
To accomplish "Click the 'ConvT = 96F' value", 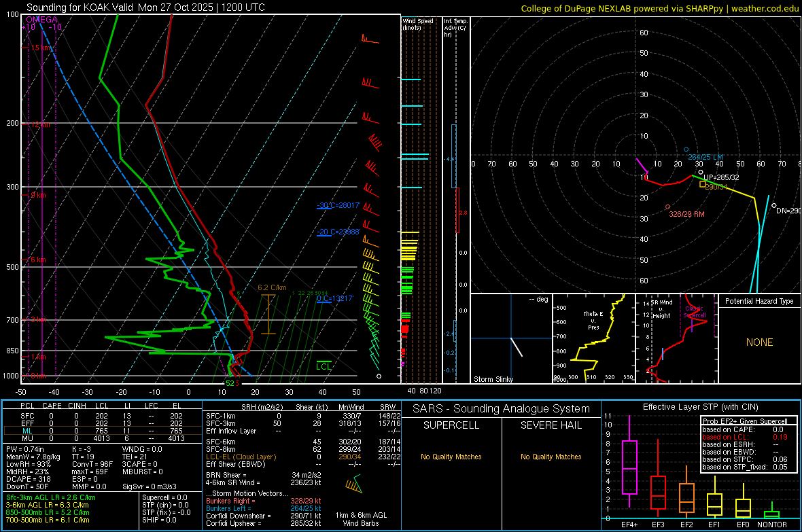I will tap(92, 465).
